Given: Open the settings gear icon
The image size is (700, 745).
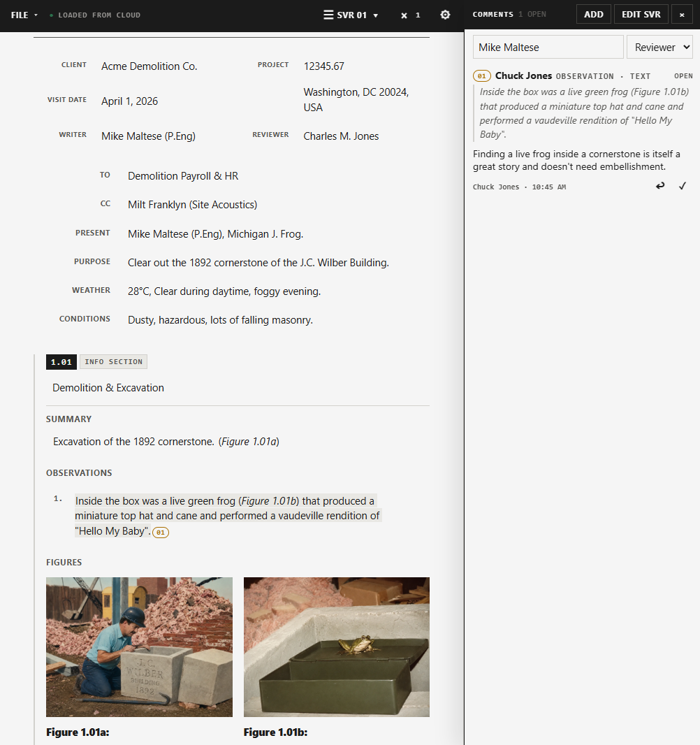Looking at the screenshot, I should click(x=445, y=15).
